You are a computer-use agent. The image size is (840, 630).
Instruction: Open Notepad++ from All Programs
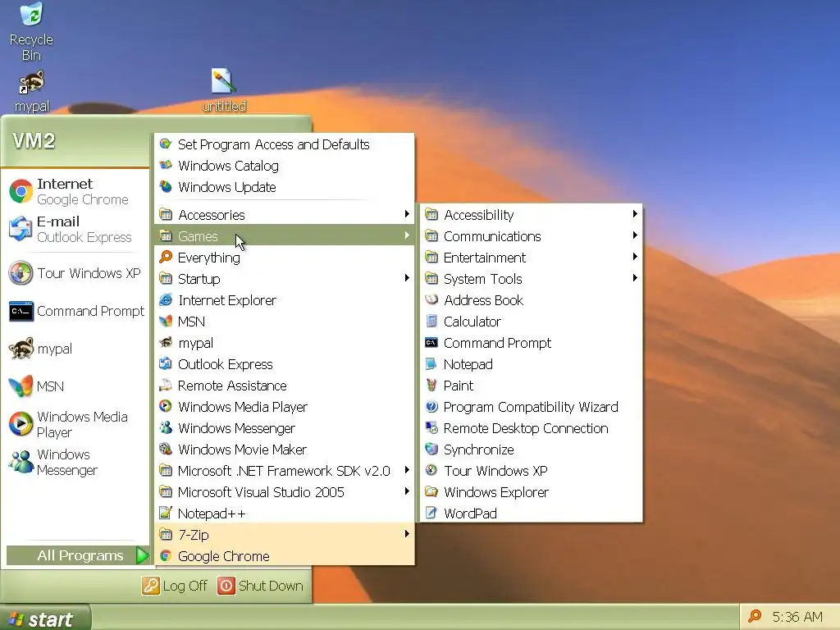click(285, 514)
